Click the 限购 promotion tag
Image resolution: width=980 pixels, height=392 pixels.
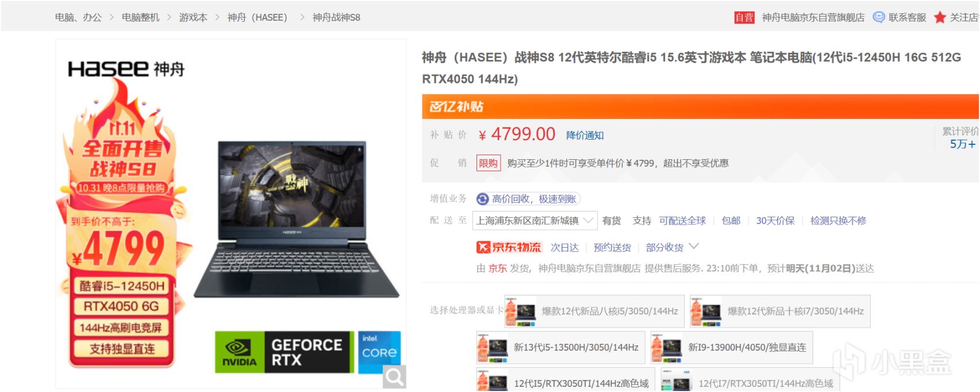click(488, 163)
